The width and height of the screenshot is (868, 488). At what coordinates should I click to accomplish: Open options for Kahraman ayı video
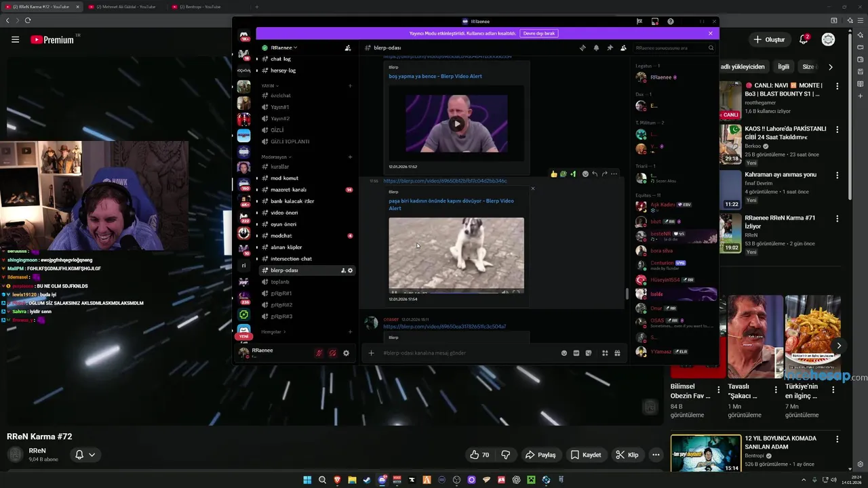(837, 175)
